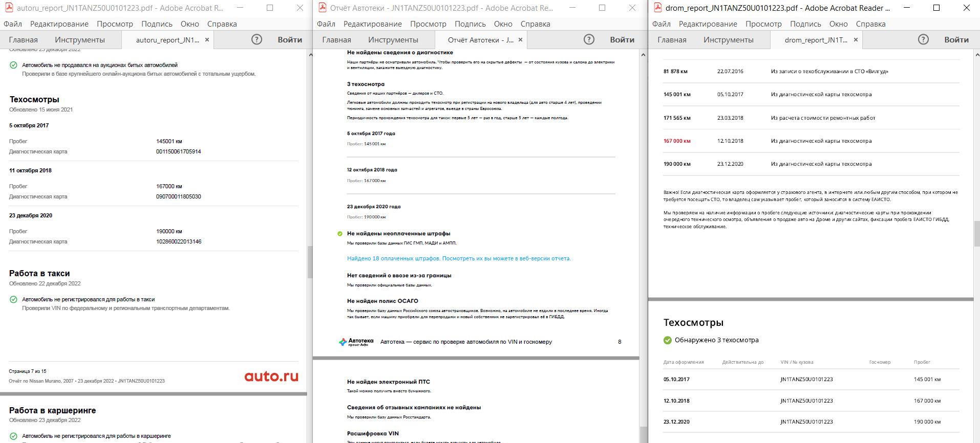Open Просмотр menu in the Отчёт Автотеки window
Image resolution: width=980 pixels, height=443 pixels.
[428, 24]
